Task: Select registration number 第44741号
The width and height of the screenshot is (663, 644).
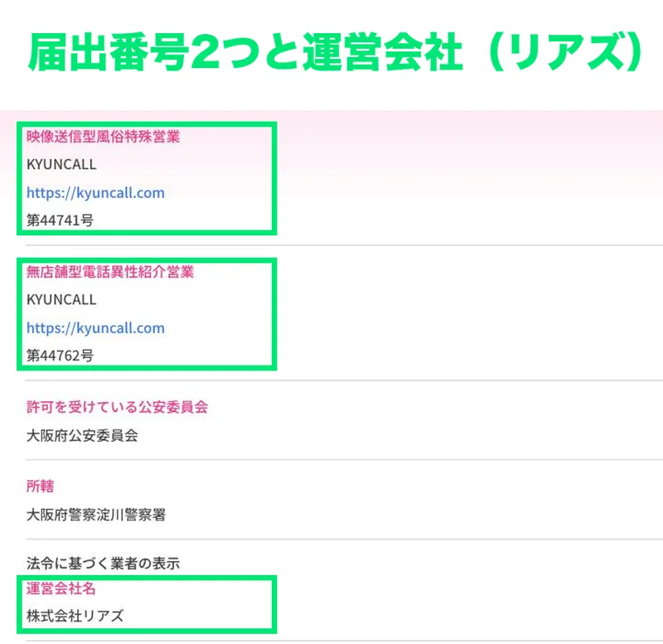Action: (60, 220)
